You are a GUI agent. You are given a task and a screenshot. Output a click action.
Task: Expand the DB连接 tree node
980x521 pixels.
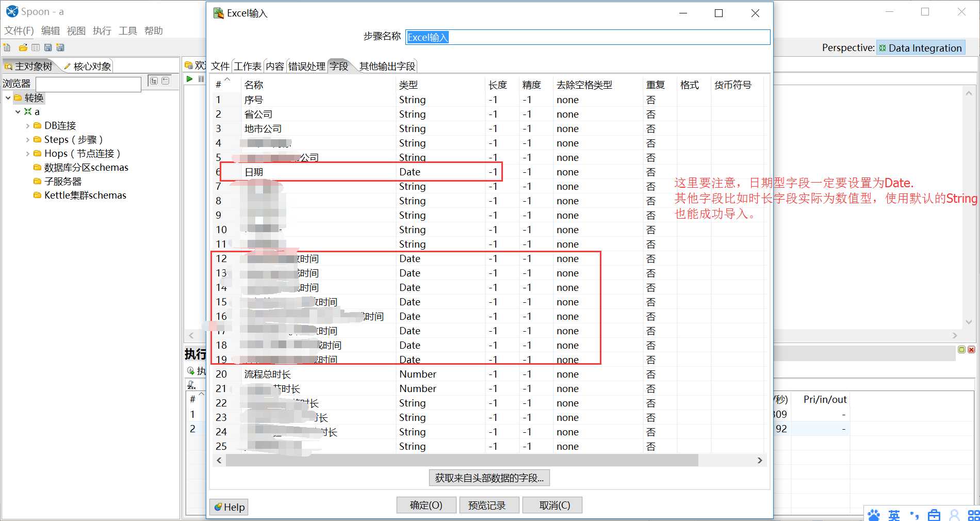[28, 125]
